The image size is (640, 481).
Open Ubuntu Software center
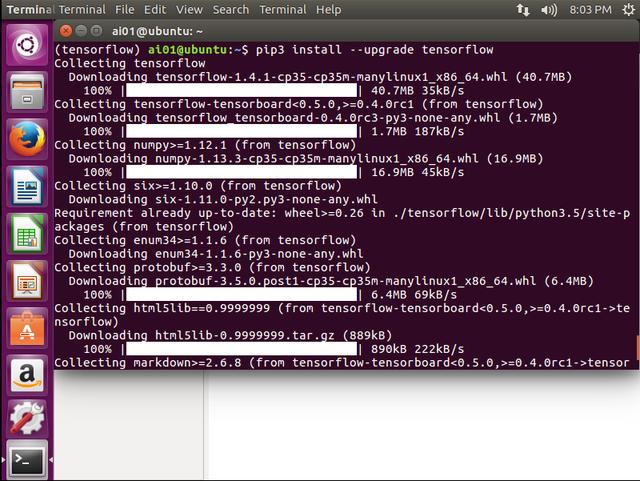click(x=27, y=327)
